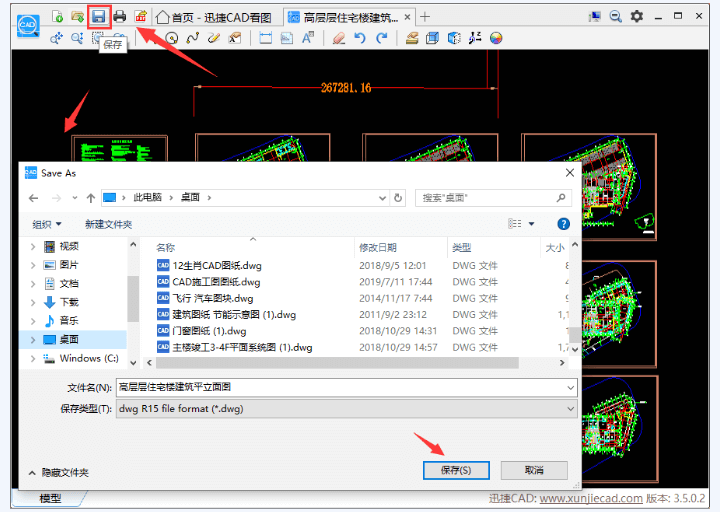Select Windows (C:) in the folder tree
The width and height of the screenshot is (720, 512).
point(89,358)
